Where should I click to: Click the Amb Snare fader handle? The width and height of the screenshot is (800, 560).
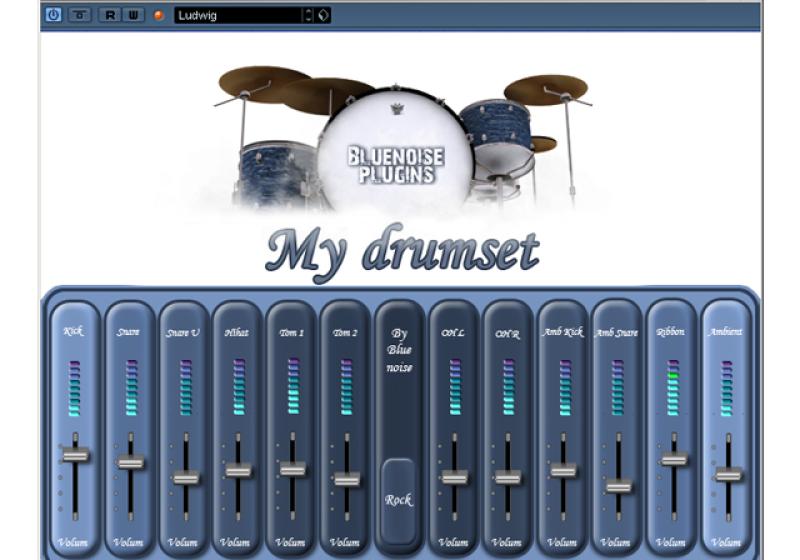(619, 486)
